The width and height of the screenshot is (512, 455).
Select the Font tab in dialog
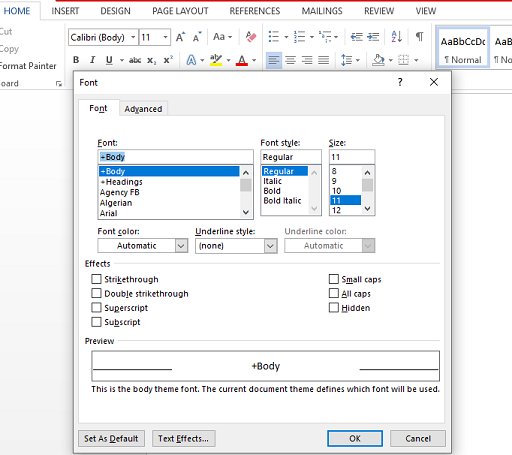pyautogui.click(x=98, y=108)
